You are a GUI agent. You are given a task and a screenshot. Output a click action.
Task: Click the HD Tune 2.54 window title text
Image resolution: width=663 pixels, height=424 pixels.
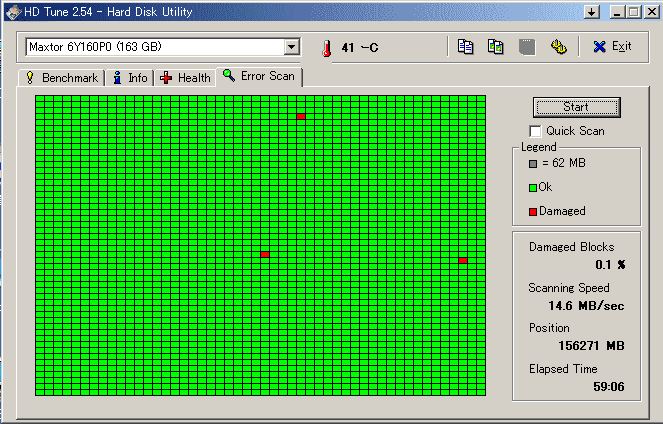(108, 12)
